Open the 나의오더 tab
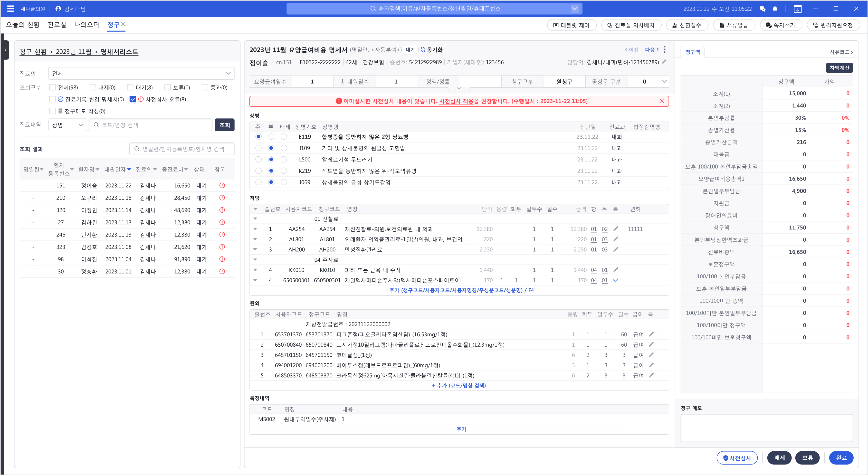The width and height of the screenshot is (868, 475). click(87, 25)
